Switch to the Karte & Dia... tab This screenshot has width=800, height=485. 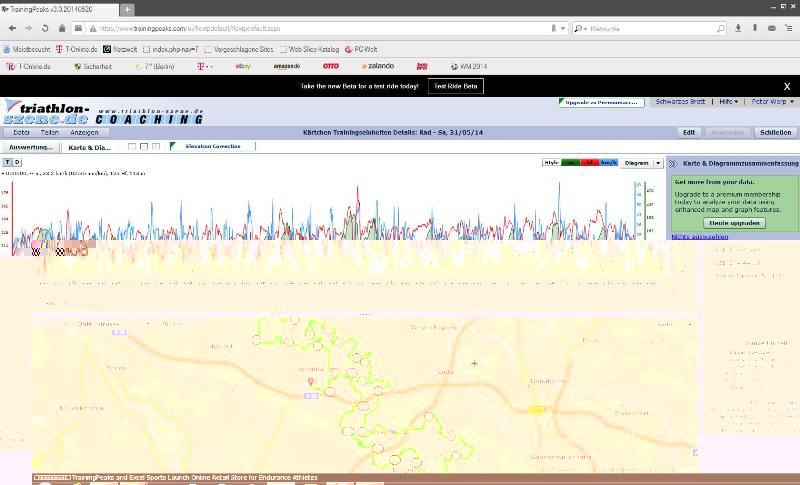click(x=90, y=147)
